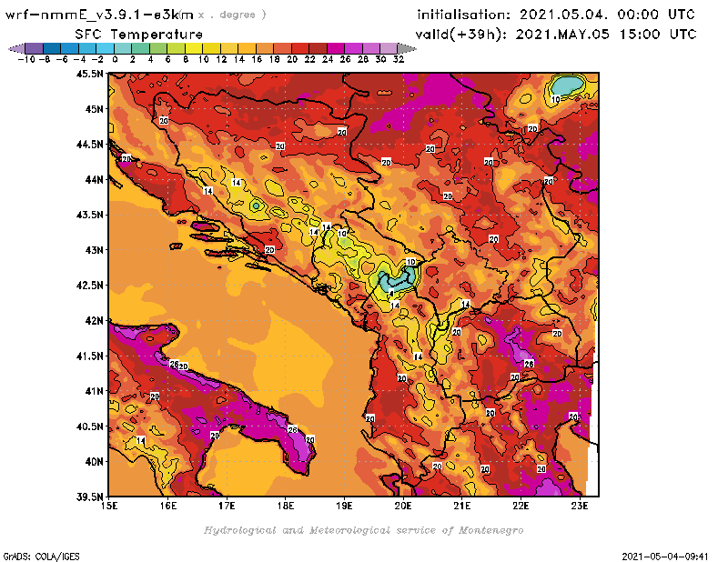The height and width of the screenshot is (562, 728).
Task: Click the '20E' longitude label
Action: coord(403,506)
